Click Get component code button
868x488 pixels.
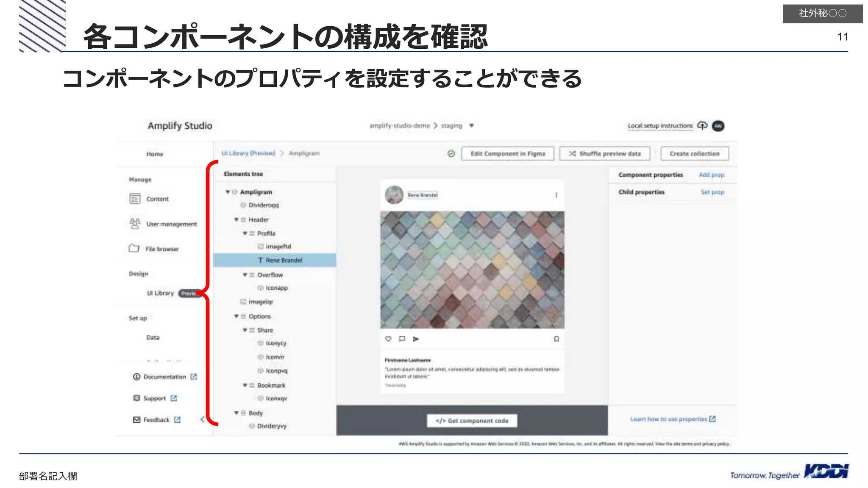(x=472, y=421)
